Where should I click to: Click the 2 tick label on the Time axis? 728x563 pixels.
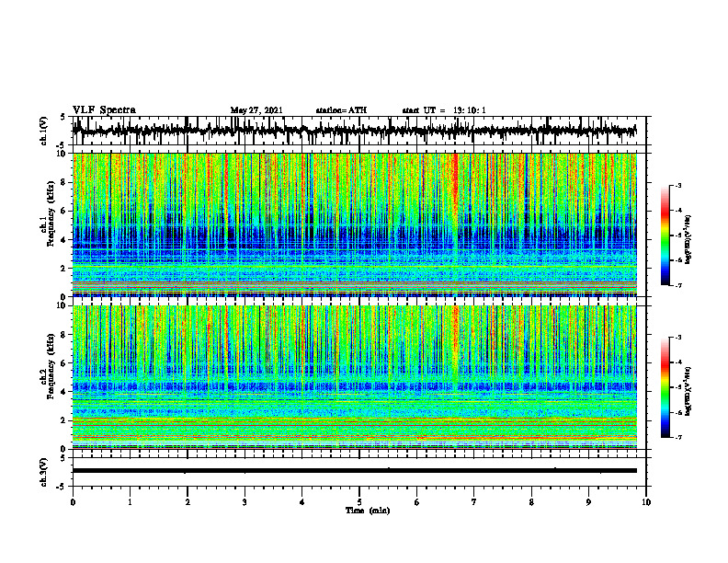188,502
